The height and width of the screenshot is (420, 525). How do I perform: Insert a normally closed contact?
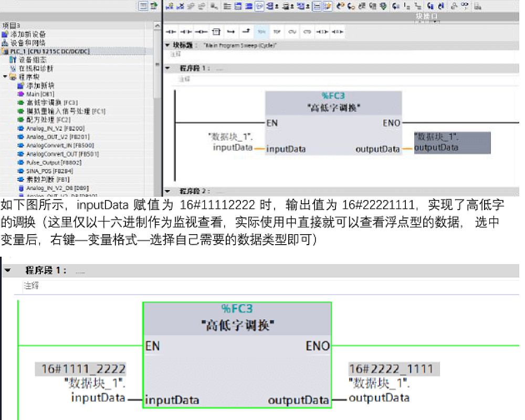[186, 32]
